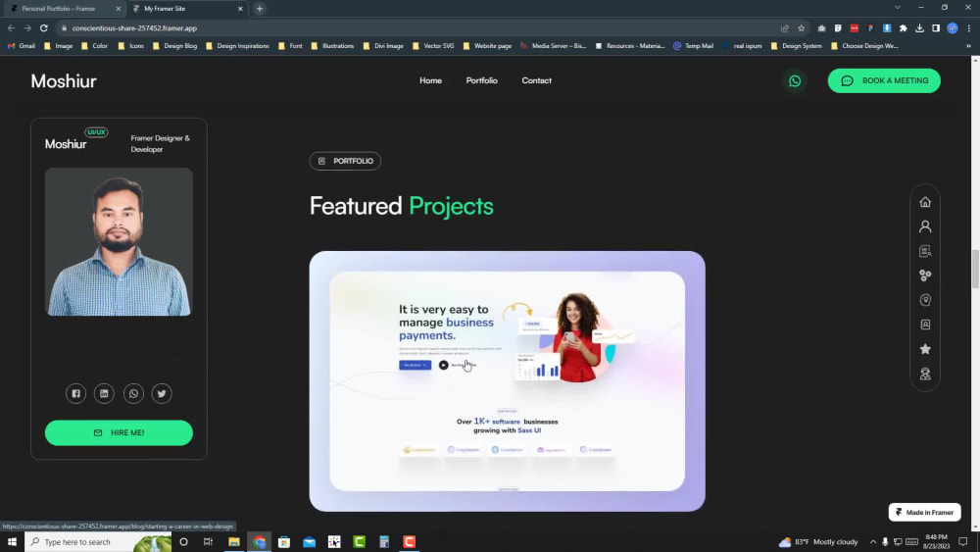Open the Design Blog bookmark folder
Viewport: 980px width, 552px height.
point(175,46)
